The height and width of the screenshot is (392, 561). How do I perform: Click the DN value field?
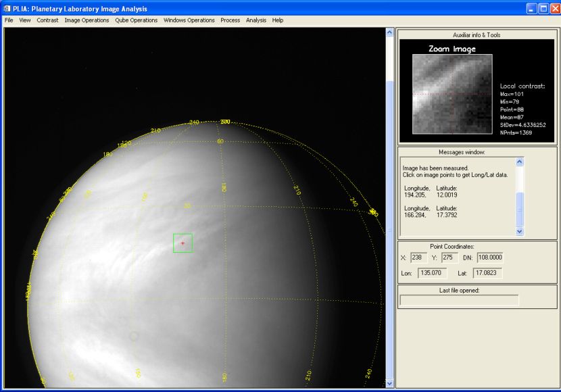pos(490,258)
